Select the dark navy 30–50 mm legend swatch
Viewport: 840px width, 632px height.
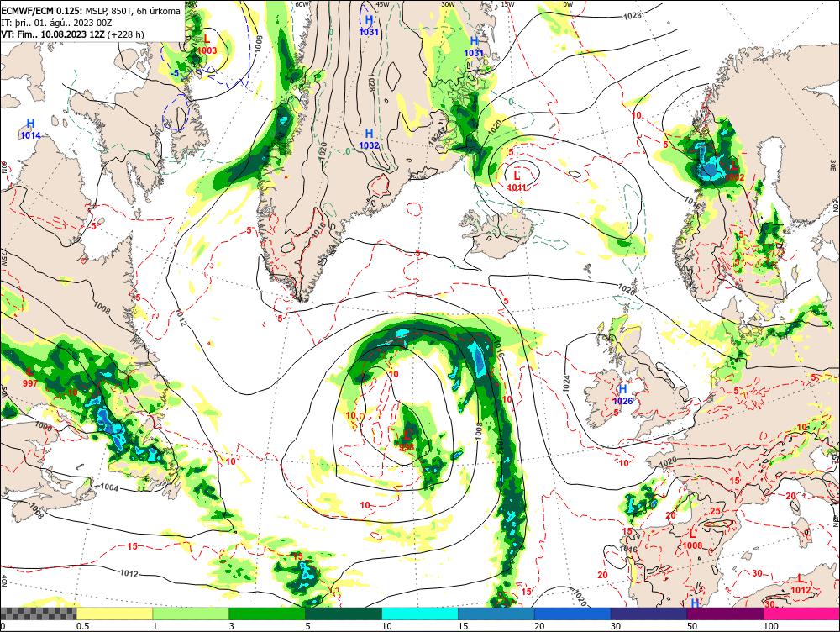[648, 614]
